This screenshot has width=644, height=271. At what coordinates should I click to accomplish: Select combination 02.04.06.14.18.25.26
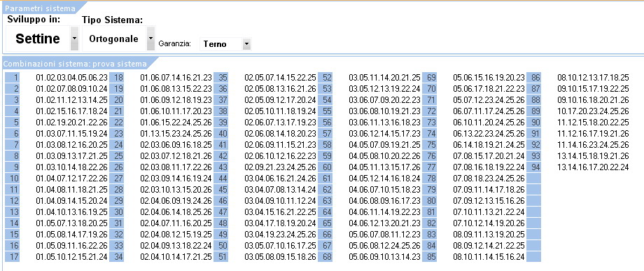pyautogui.click(x=176, y=212)
